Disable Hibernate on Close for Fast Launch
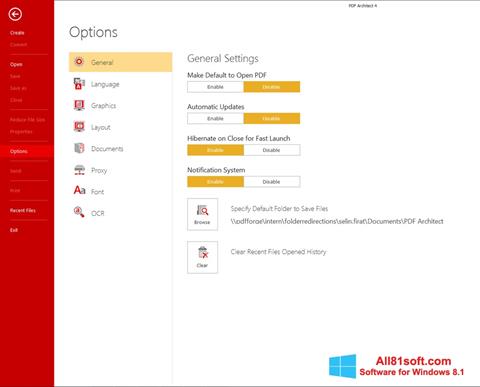Viewport: 480px width, 387px height. click(272, 150)
